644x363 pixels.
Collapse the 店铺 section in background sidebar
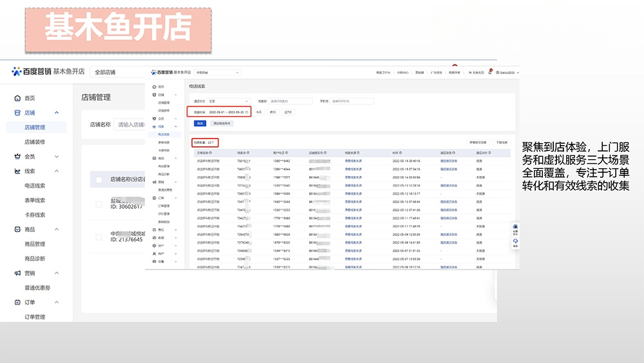point(57,113)
